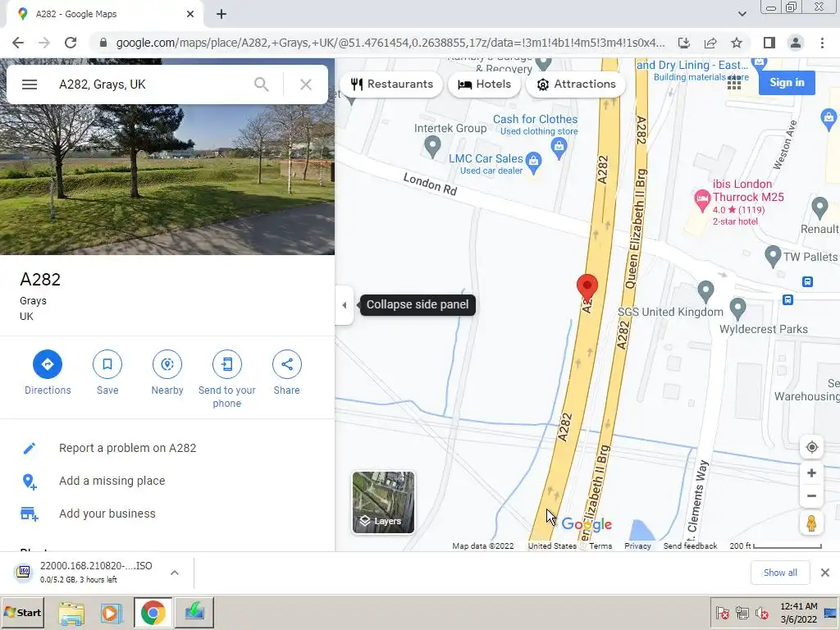Click Show all downloads
This screenshot has height=630, width=840.
pyautogui.click(x=780, y=573)
